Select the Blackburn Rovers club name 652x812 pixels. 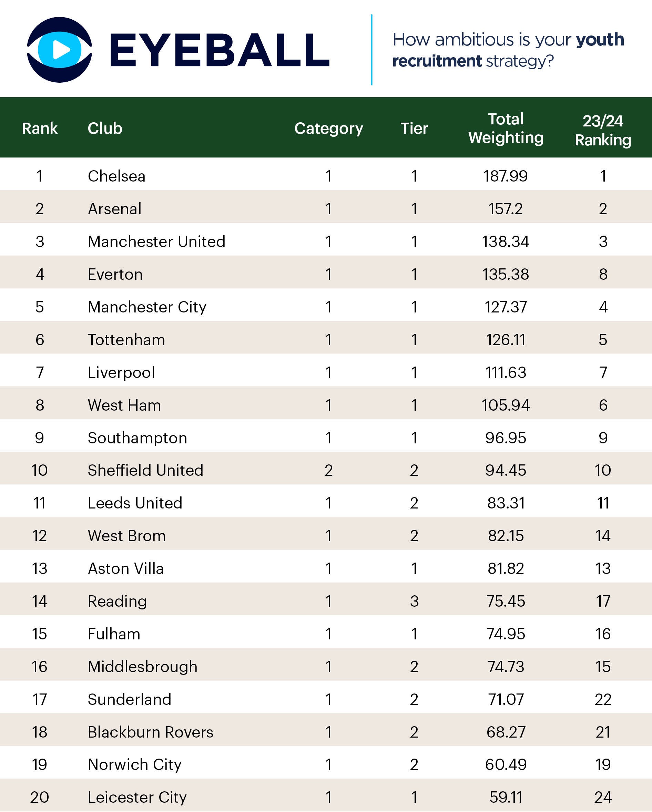click(151, 732)
